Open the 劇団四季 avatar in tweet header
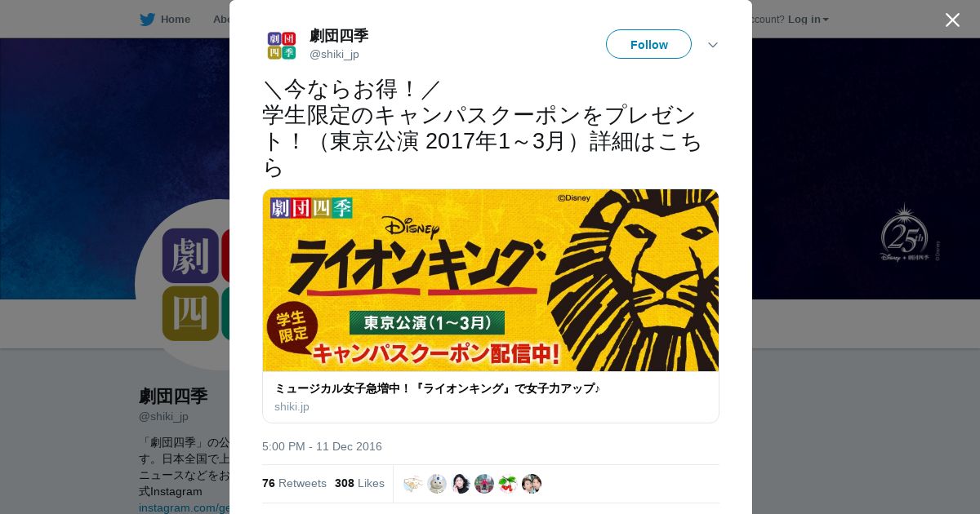 (282, 45)
